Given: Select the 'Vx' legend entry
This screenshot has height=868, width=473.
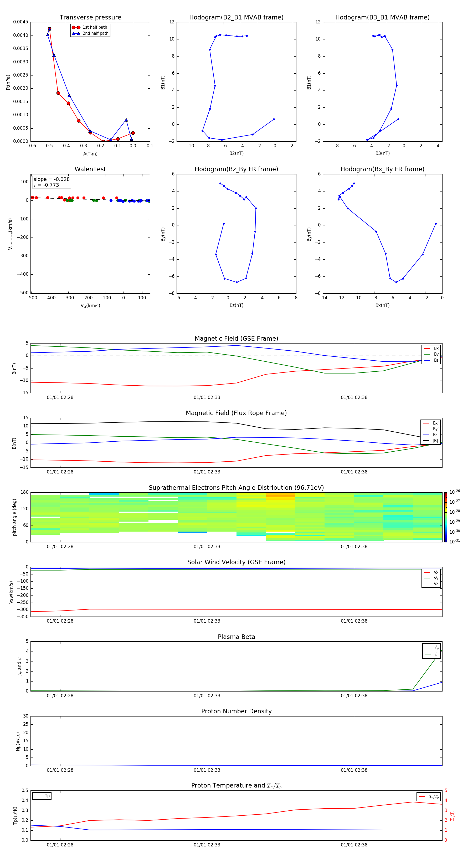Looking at the screenshot, I should (431, 572).
